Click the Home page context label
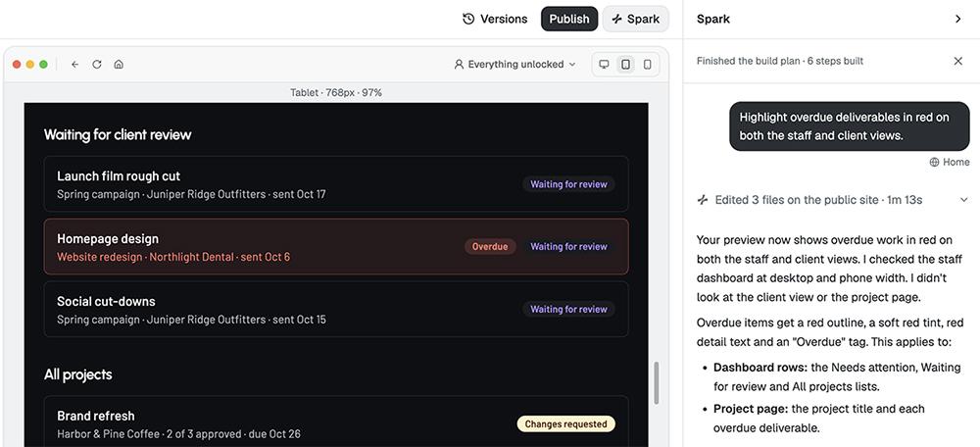 coord(950,162)
